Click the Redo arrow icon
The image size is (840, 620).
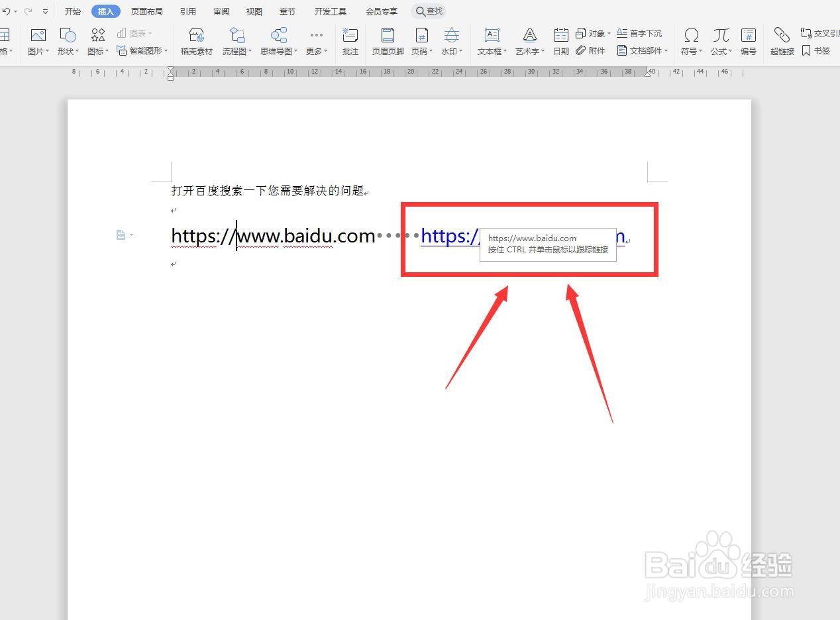click(28, 11)
